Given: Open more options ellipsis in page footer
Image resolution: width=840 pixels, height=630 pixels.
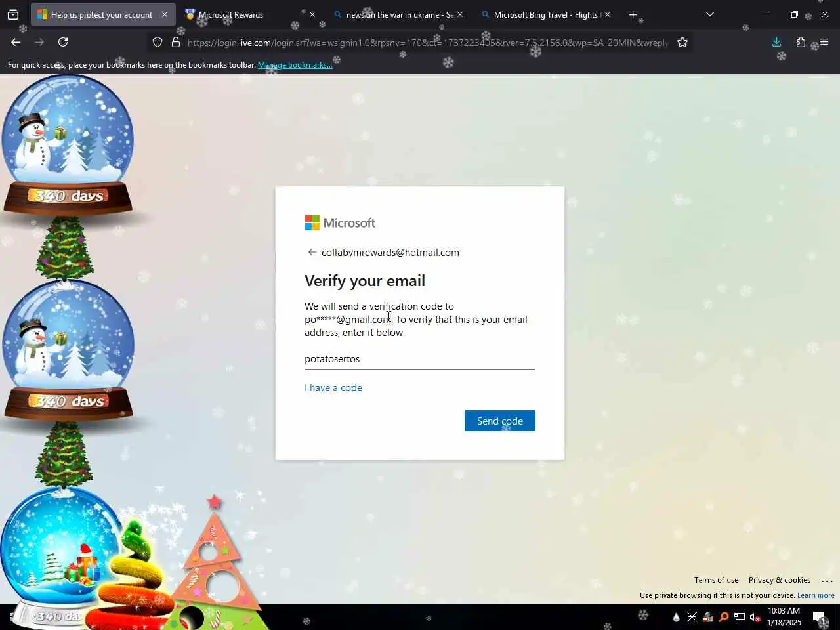Looking at the screenshot, I should 827,581.
